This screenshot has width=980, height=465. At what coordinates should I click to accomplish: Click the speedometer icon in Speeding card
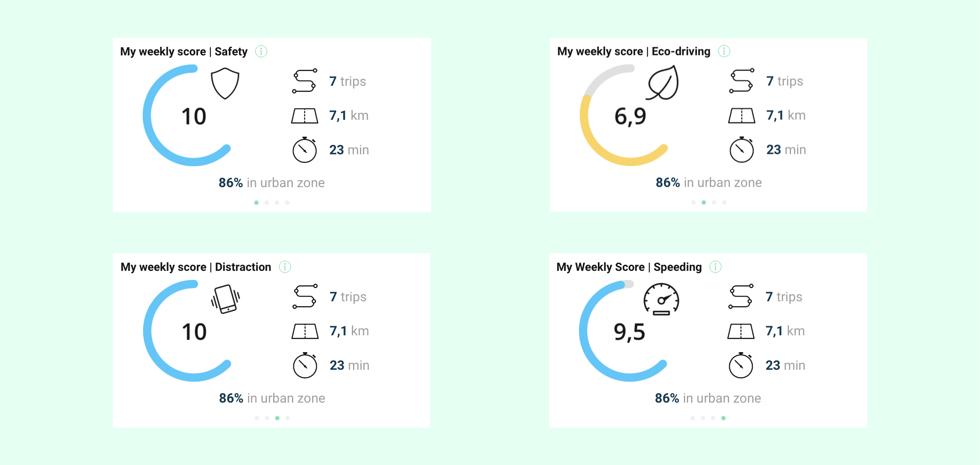pos(661,299)
